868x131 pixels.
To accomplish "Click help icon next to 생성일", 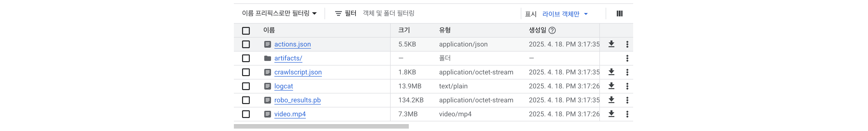I will click(552, 30).
